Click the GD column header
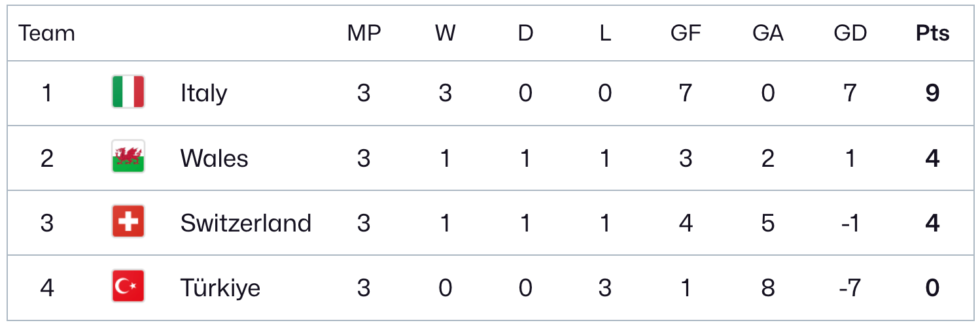Viewport: 980px width, 327px height. [x=850, y=33]
